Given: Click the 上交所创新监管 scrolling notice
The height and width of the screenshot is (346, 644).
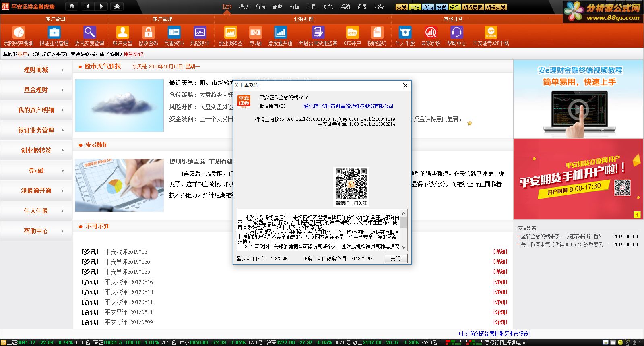Looking at the screenshot, I should coord(494,334).
